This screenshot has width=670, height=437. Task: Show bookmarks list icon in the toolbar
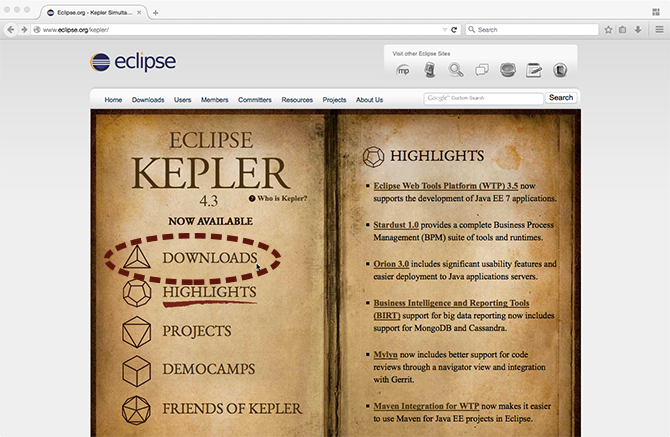click(x=623, y=29)
